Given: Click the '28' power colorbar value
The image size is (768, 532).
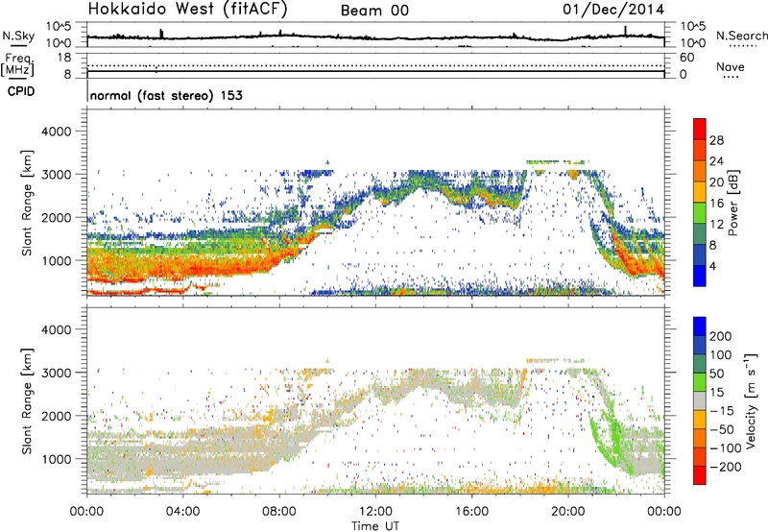Looking at the screenshot, I should click(716, 140).
